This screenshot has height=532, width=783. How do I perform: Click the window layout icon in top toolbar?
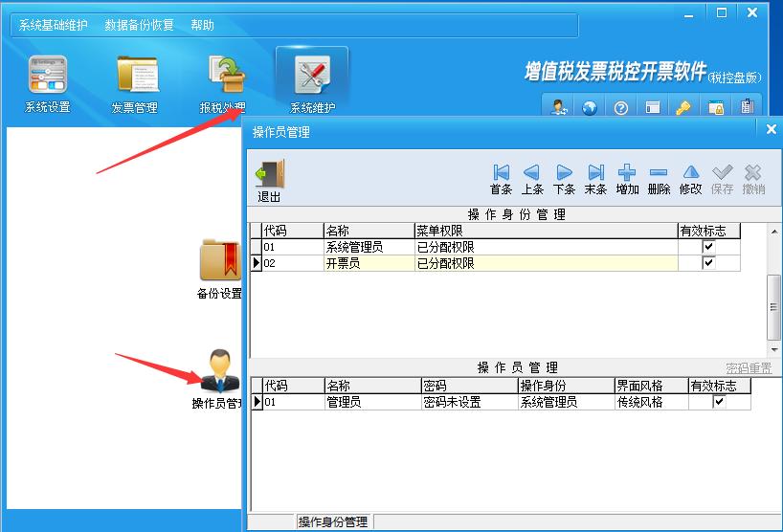tap(652, 107)
